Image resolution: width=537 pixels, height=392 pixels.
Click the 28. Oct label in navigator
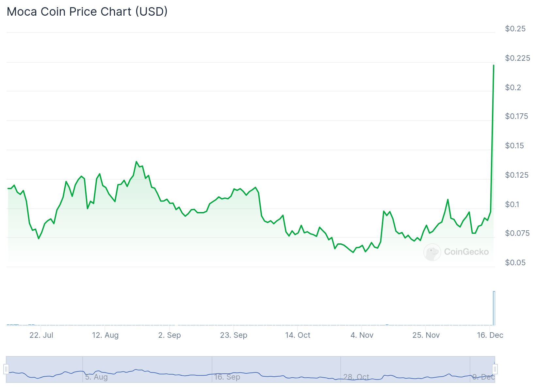pyautogui.click(x=356, y=377)
